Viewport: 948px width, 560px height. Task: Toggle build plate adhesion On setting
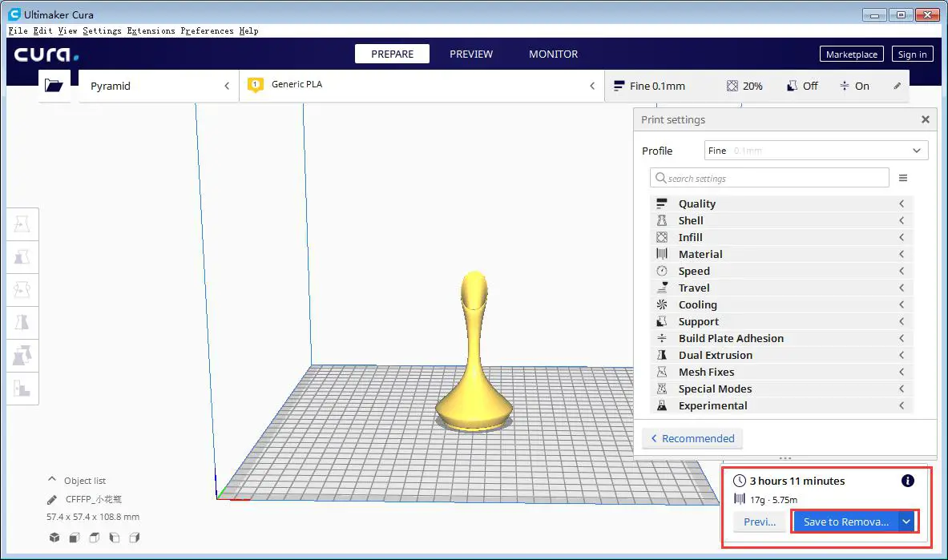point(854,86)
